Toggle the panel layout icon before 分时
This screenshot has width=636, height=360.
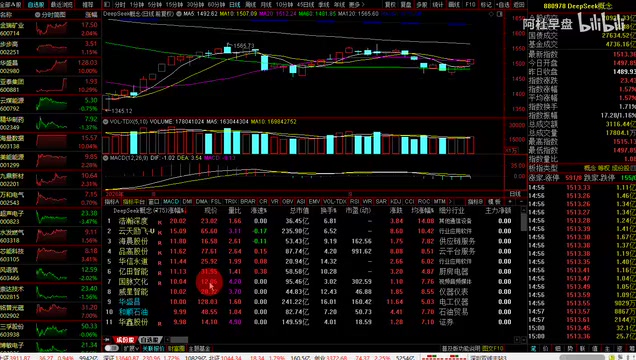[x=107, y=4]
